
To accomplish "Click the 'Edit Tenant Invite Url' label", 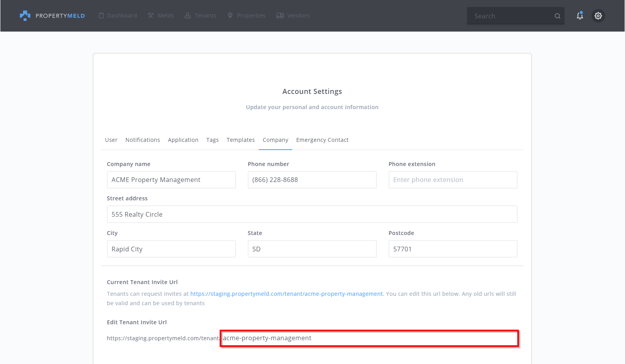I will (x=137, y=322).
